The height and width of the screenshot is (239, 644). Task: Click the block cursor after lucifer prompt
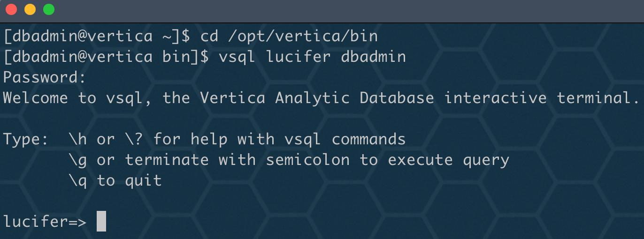101,221
